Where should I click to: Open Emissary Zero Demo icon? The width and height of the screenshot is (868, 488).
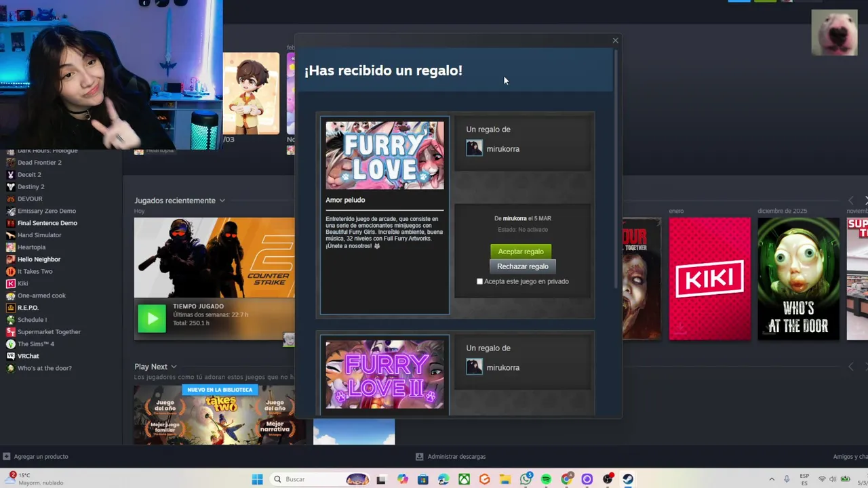(x=10, y=211)
